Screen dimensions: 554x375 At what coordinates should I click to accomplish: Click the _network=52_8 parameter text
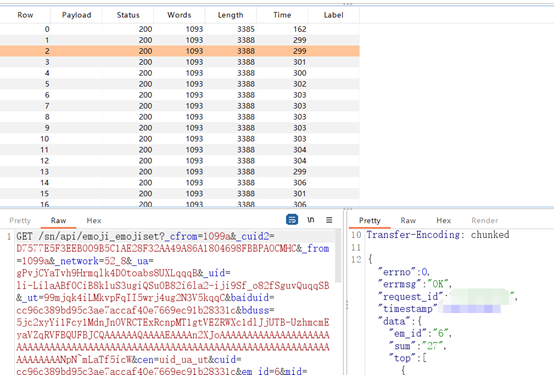pyautogui.click(x=91, y=261)
